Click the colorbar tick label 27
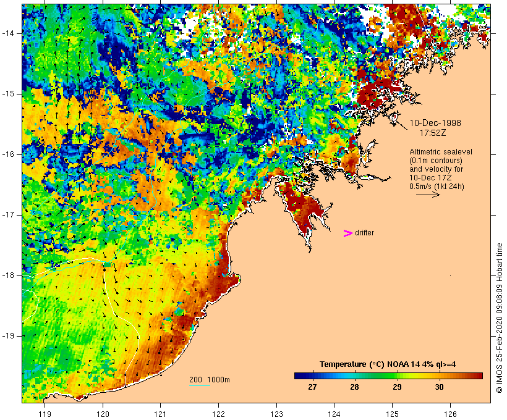The height and width of the screenshot is (420, 507). 313,387
